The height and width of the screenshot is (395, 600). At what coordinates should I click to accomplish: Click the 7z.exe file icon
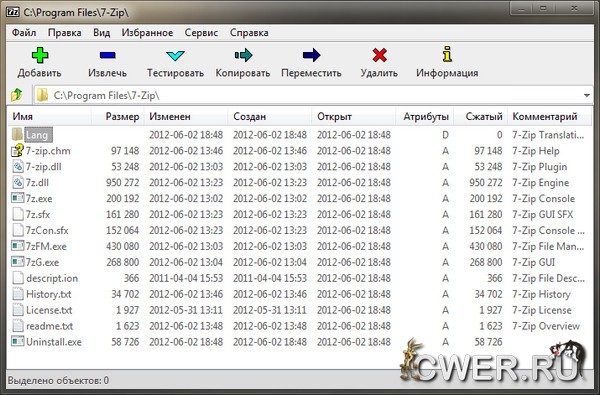pos(18,198)
